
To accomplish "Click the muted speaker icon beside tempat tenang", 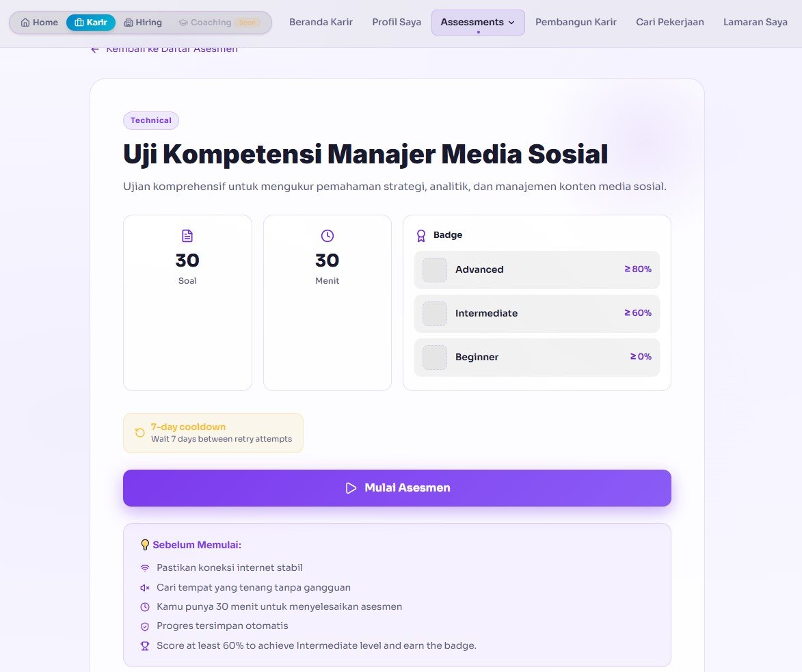I will [145, 588].
